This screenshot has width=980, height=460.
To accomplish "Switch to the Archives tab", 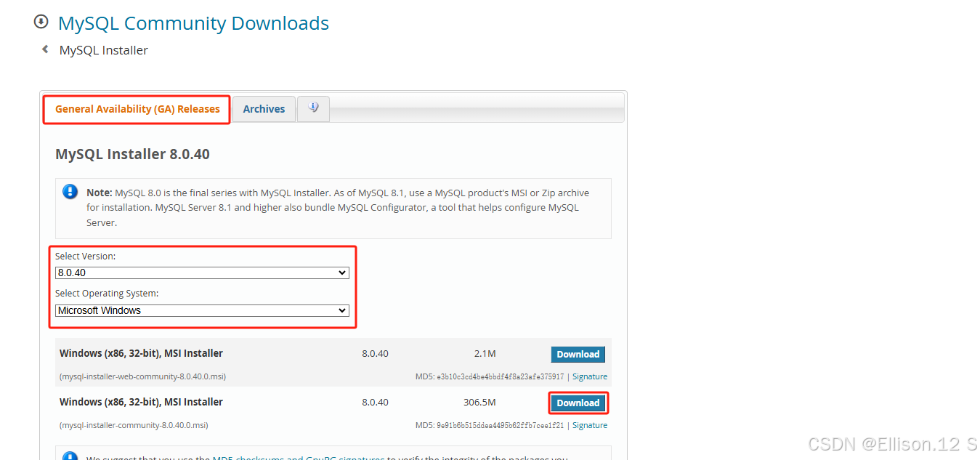I will pos(264,109).
